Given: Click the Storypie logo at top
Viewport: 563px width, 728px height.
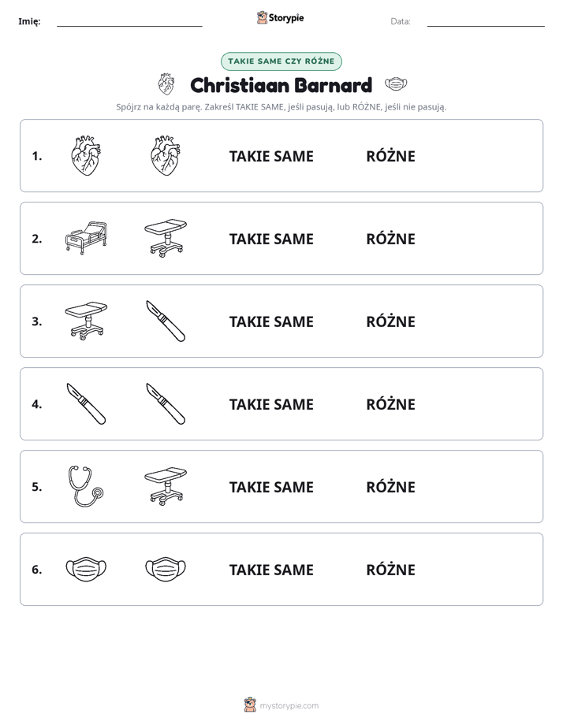Looking at the screenshot, I should point(280,17).
